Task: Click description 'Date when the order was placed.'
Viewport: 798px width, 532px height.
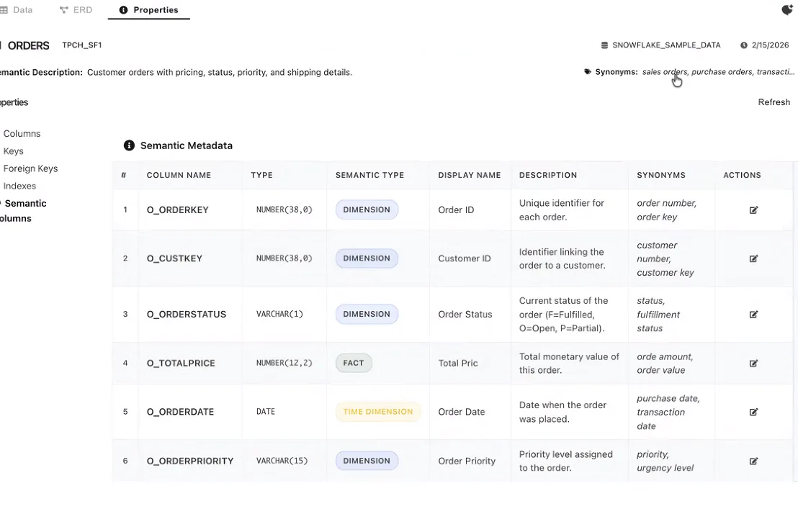Action: [562, 412]
